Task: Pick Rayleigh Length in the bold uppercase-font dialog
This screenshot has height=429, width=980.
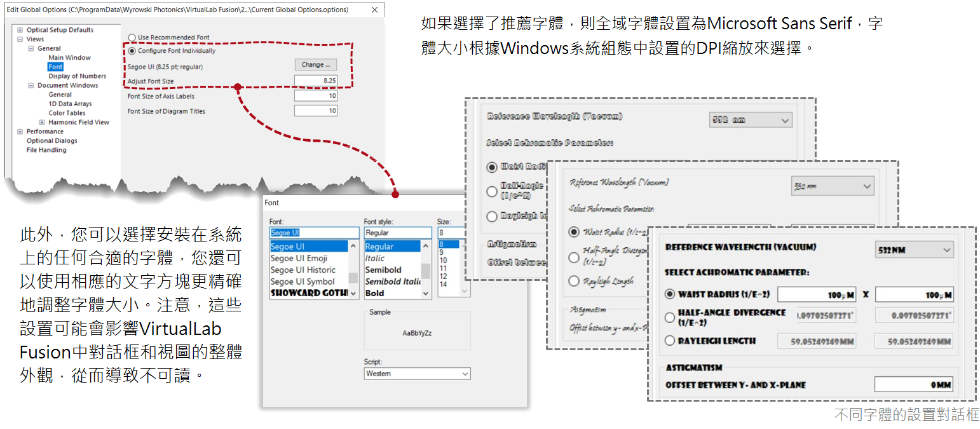Action: (669, 341)
